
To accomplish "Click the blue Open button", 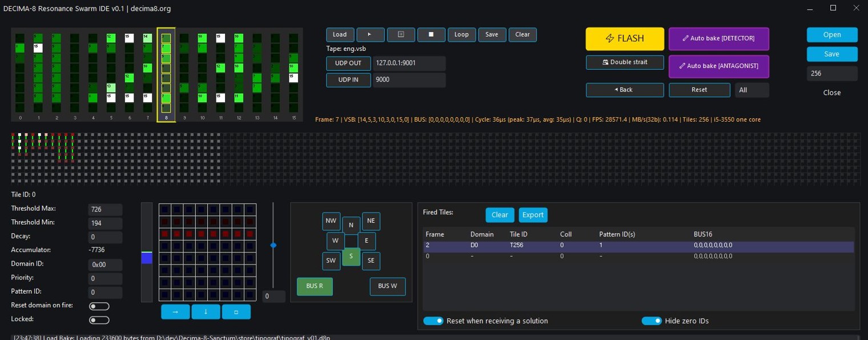I will coord(832,35).
